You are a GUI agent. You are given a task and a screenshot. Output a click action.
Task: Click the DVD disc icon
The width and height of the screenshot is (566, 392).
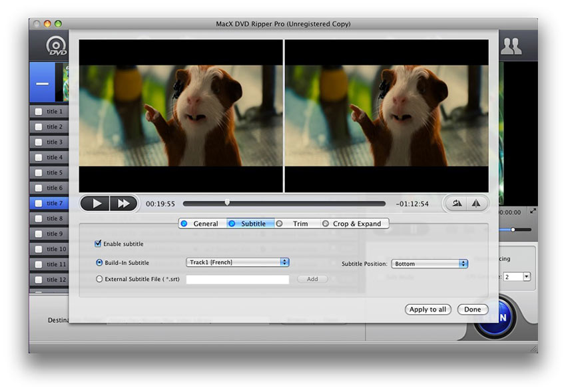(57, 47)
